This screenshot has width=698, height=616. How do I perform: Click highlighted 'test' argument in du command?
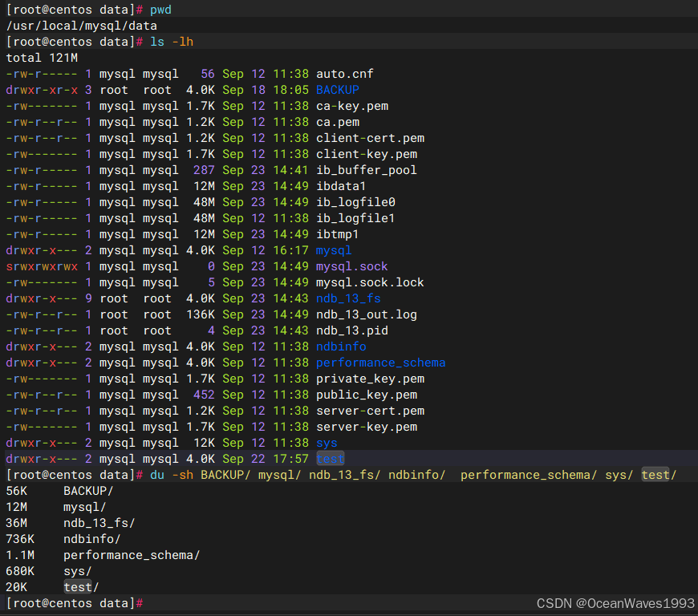tap(655, 475)
